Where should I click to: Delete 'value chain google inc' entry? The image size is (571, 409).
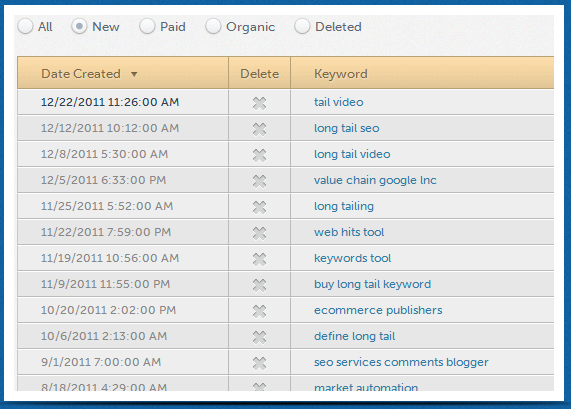(259, 181)
